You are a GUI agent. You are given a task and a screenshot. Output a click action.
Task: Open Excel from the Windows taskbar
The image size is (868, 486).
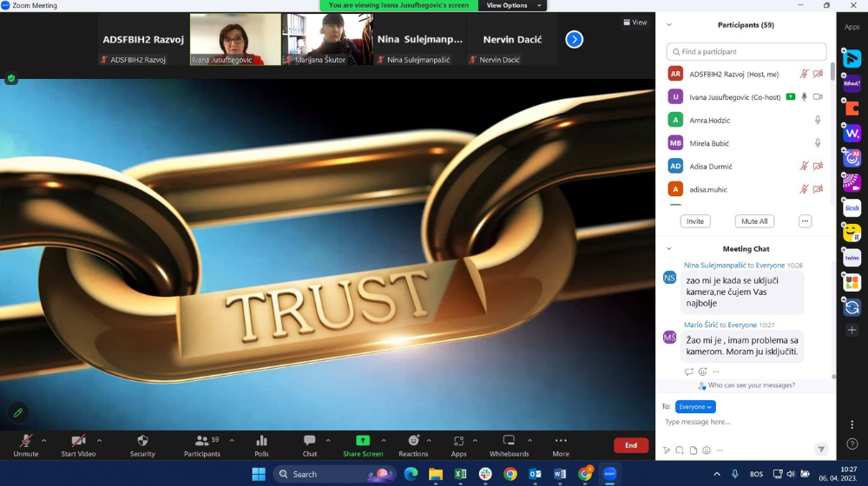pos(460,474)
